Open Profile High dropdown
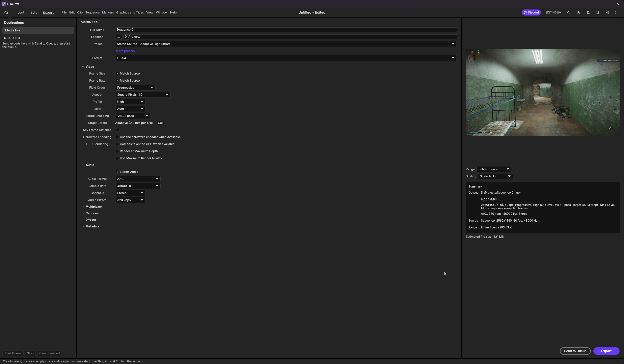The image size is (624, 364). coord(130,102)
